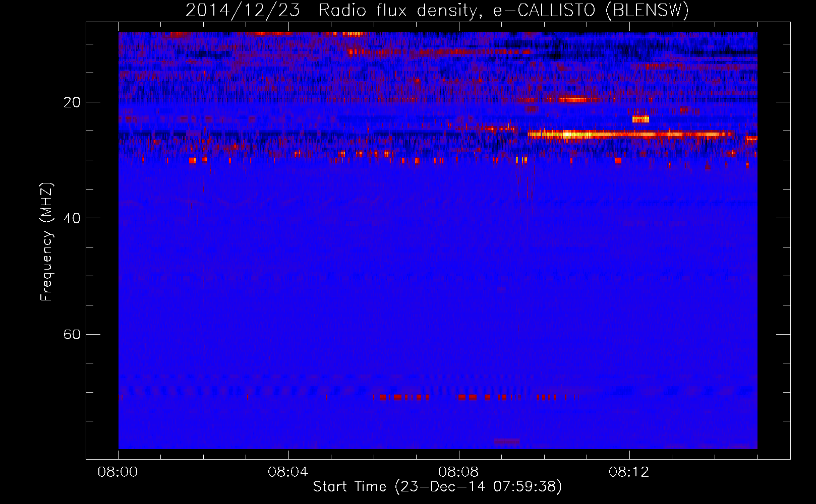This screenshot has height=504, width=816.
Task: Click the 40 frequency tick label
Action: (x=72, y=218)
